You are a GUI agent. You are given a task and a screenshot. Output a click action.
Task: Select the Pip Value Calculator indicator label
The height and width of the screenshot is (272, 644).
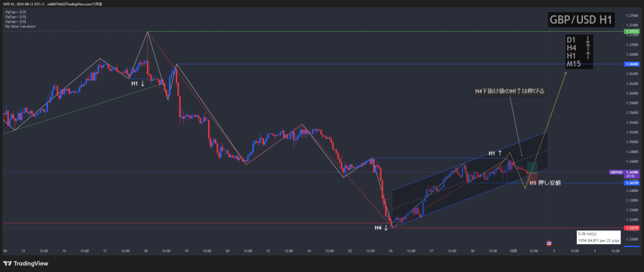pyautogui.click(x=20, y=26)
